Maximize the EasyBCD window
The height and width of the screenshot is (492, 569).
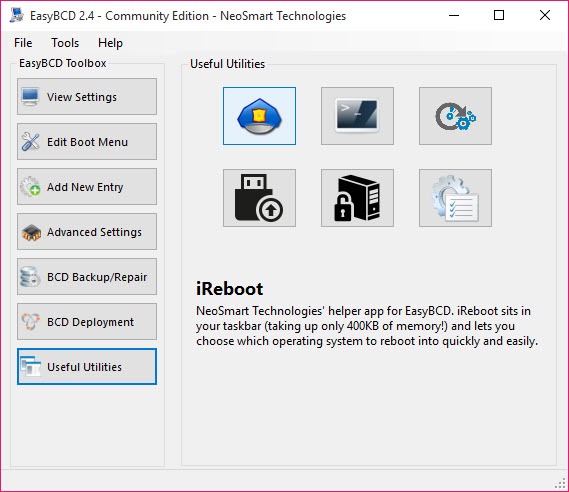499,15
